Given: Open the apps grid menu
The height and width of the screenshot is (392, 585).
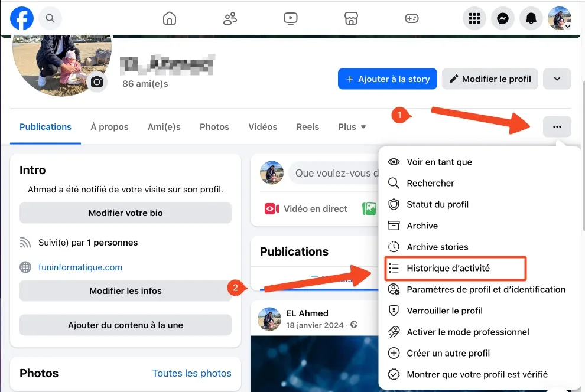Looking at the screenshot, I should pyautogui.click(x=474, y=18).
